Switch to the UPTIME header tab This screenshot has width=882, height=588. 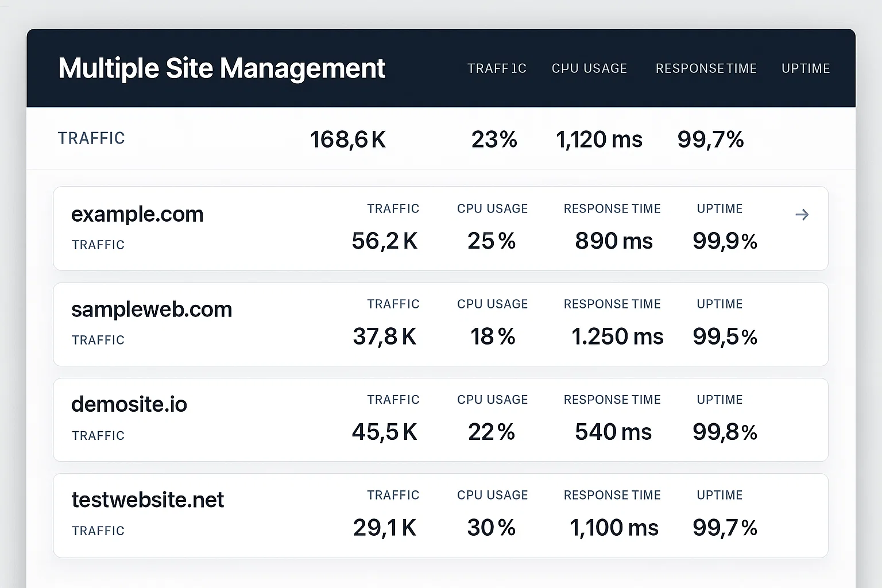[806, 68]
